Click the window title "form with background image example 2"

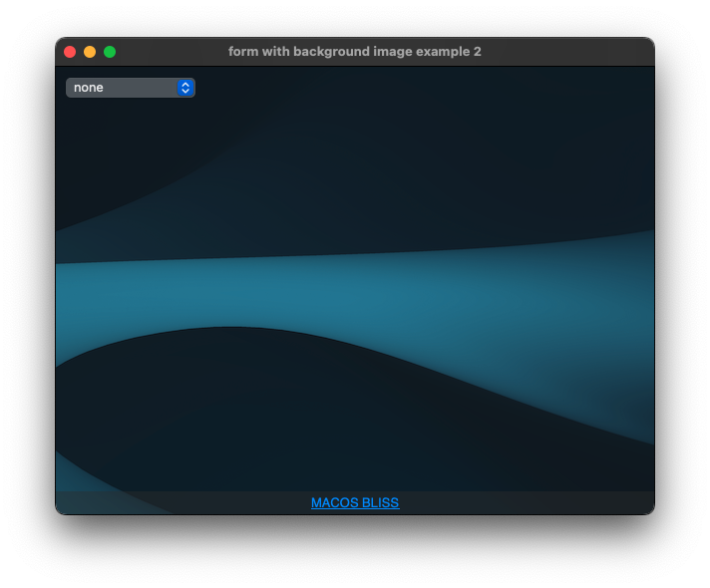click(354, 52)
